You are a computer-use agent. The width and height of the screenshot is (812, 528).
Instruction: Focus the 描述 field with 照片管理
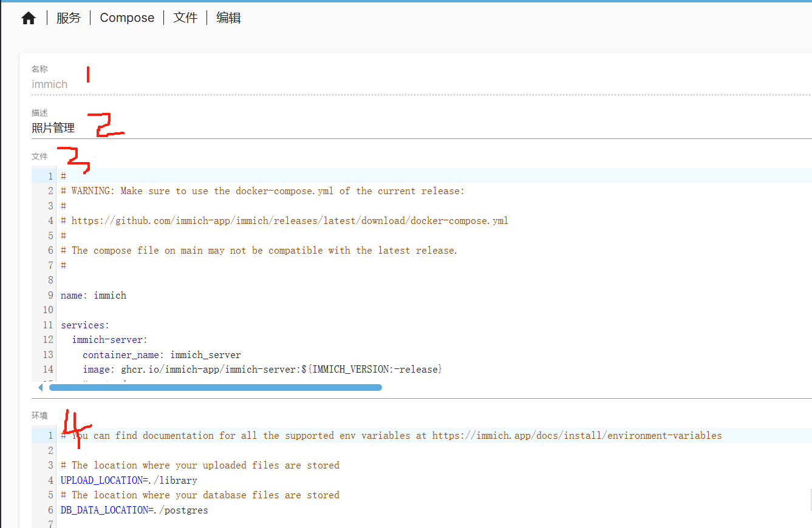click(x=421, y=128)
